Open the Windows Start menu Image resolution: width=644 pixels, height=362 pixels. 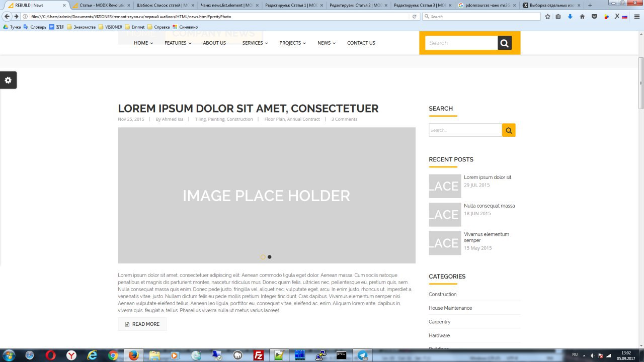coord(9,355)
